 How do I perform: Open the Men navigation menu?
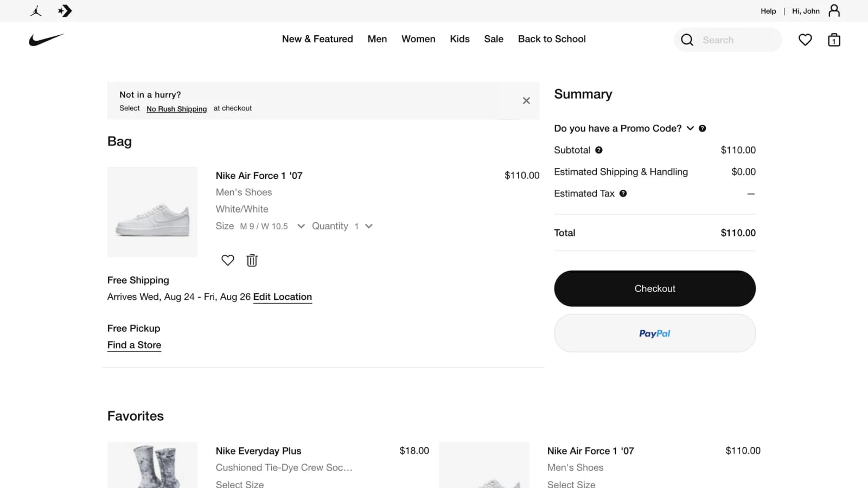coord(377,39)
